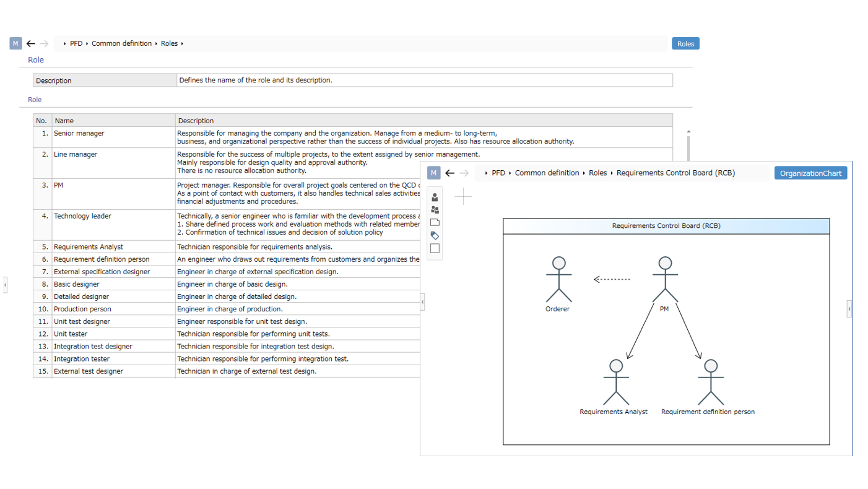Viewport: 868px width, 489px height.
Task: Click PFD breadcrumb in Roles window
Action: 76,44
